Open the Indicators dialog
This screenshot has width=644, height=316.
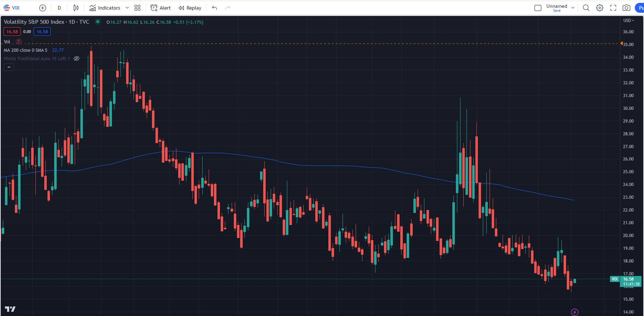(x=105, y=8)
